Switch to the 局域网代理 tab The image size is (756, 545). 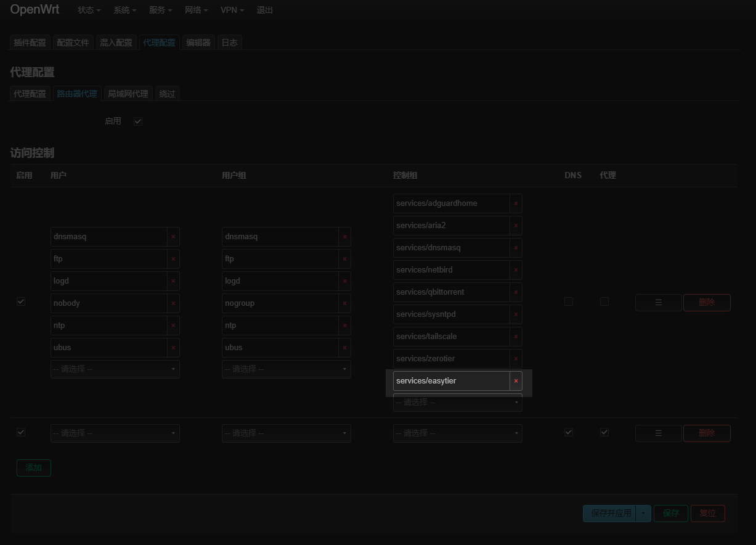point(128,94)
